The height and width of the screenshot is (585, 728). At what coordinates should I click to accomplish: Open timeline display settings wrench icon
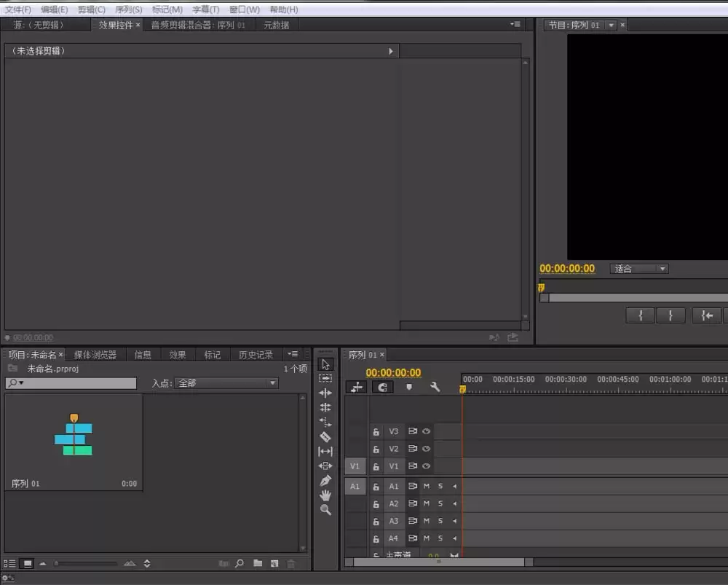tap(435, 388)
